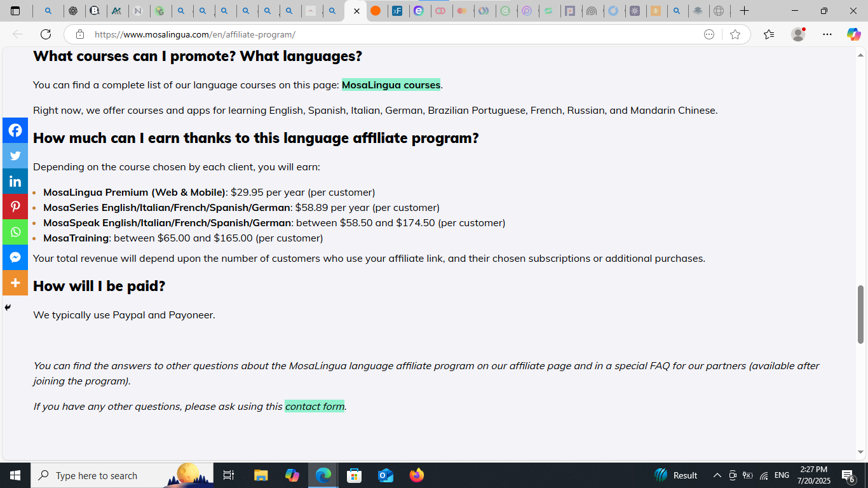Switch to the snowflake icon tab
This screenshot has width=868, height=488.
[x=634, y=11]
